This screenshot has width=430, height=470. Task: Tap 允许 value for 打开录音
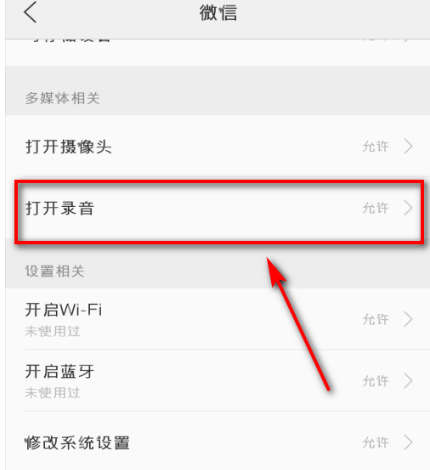pyautogui.click(x=376, y=208)
